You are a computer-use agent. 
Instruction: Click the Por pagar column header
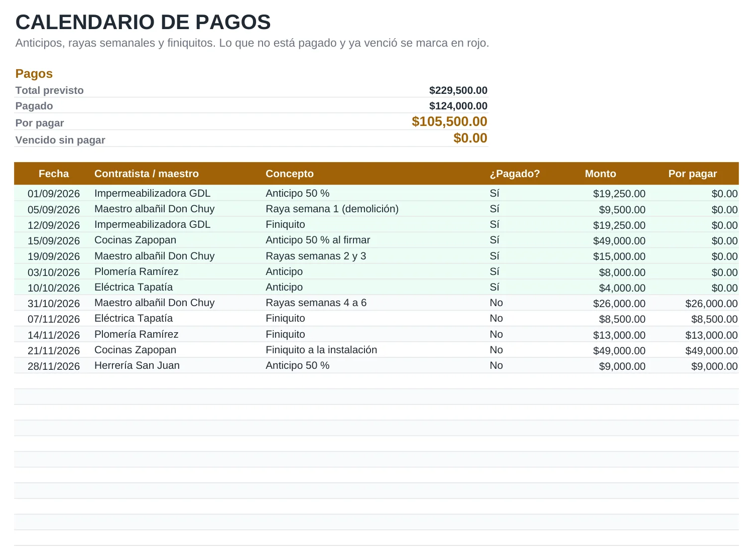tap(693, 174)
